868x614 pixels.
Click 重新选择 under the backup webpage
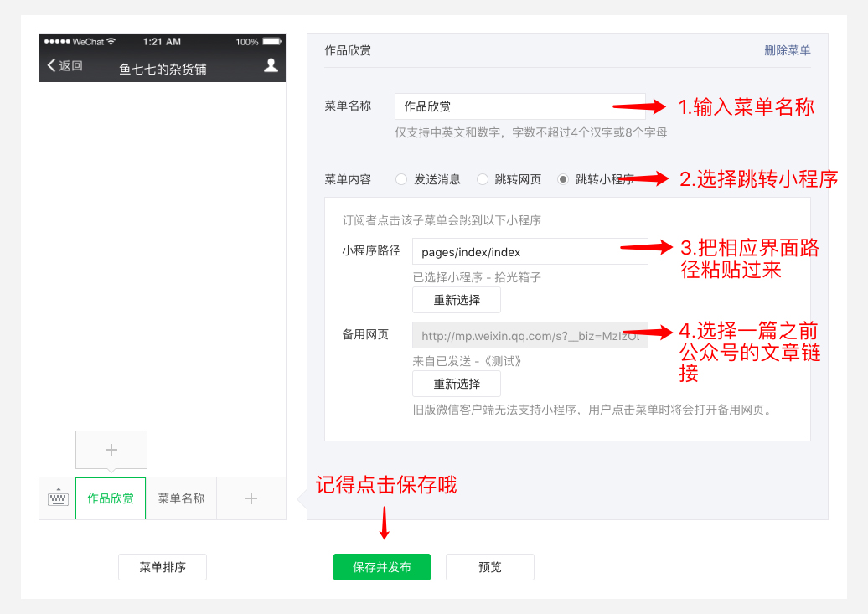click(457, 384)
